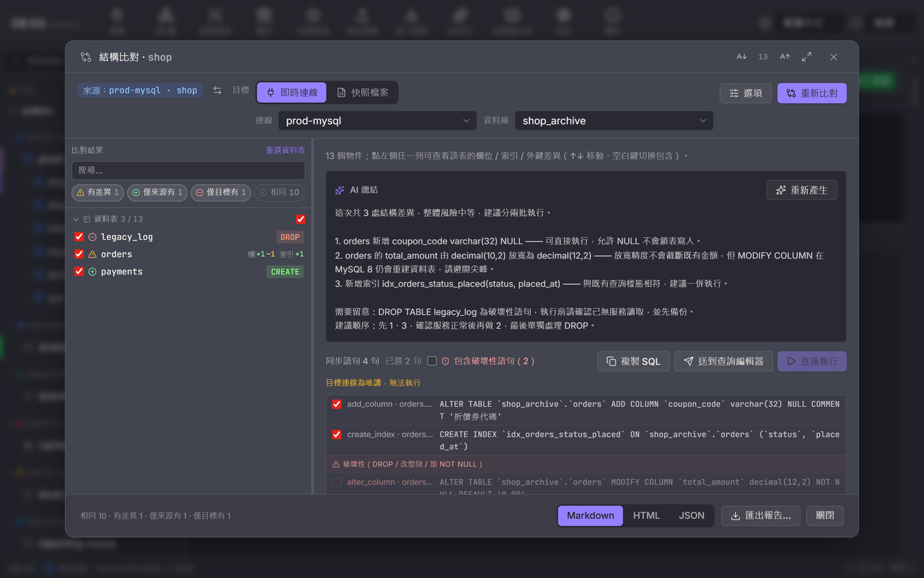Swap source and target with the arrows icon
This screenshot has height=578, width=924.
tap(217, 90)
